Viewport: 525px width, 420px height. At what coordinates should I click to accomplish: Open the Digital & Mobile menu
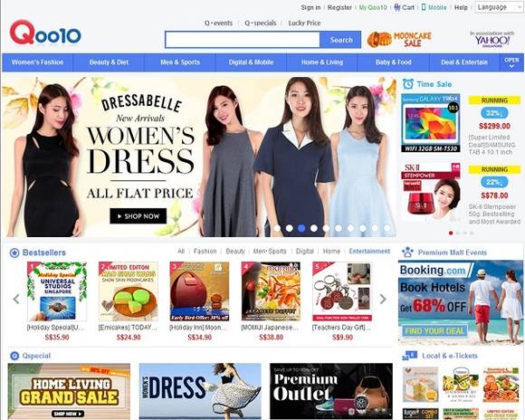point(251,62)
